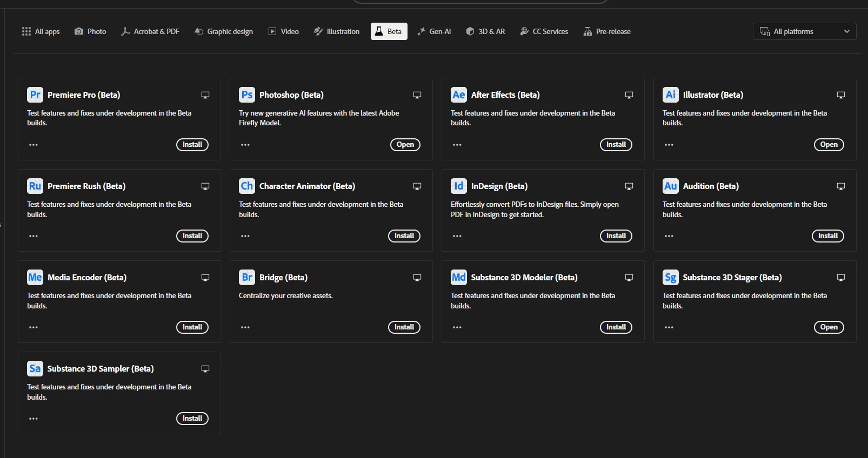Click desktop platform icon on Character Animator card
Image resolution: width=868 pixels, height=458 pixels.
(417, 186)
